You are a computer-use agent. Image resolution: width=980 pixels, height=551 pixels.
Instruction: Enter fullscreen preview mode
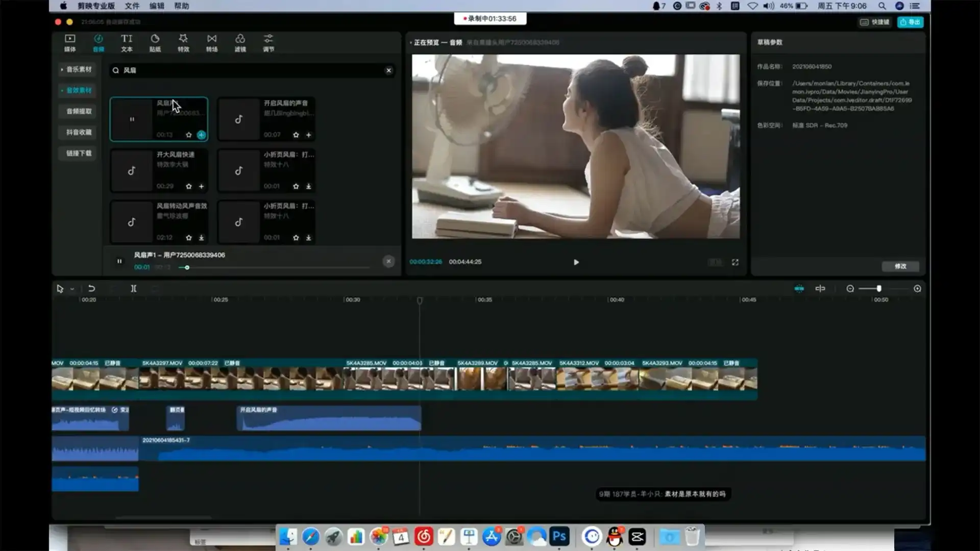735,262
